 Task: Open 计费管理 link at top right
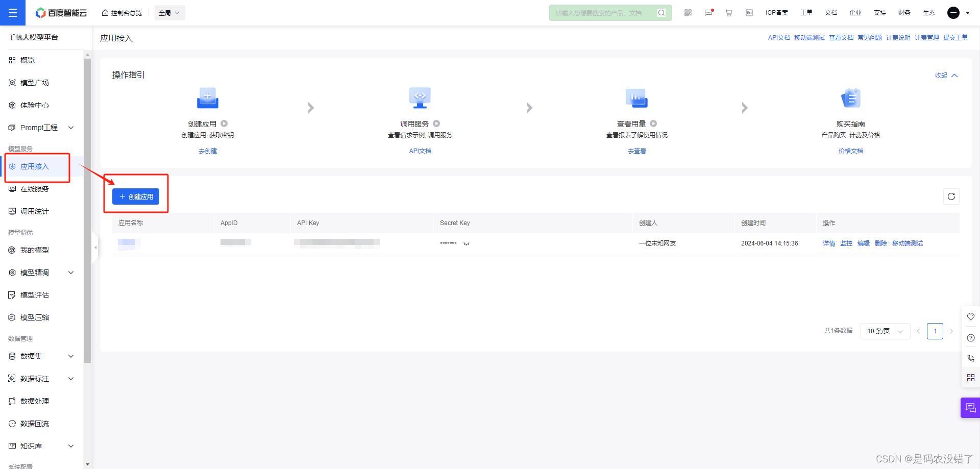coord(927,38)
